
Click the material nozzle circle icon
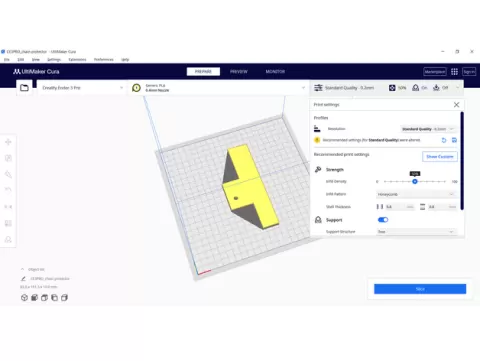[136, 88]
